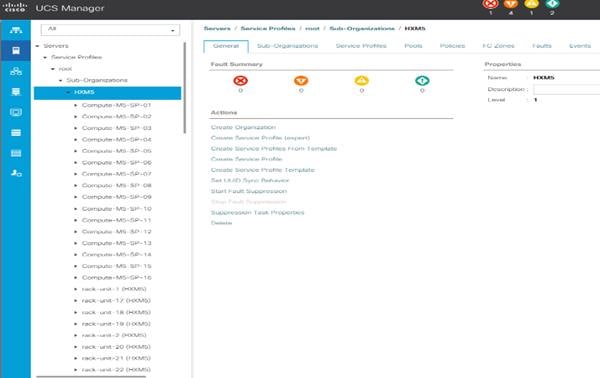Click the critical faults red icon in the header

[491, 4]
